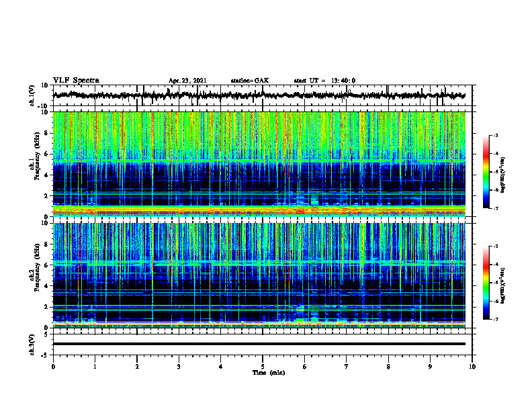The height and width of the screenshot is (411, 532).
Task: Click time axis tick label '2'
Action: coord(137,367)
